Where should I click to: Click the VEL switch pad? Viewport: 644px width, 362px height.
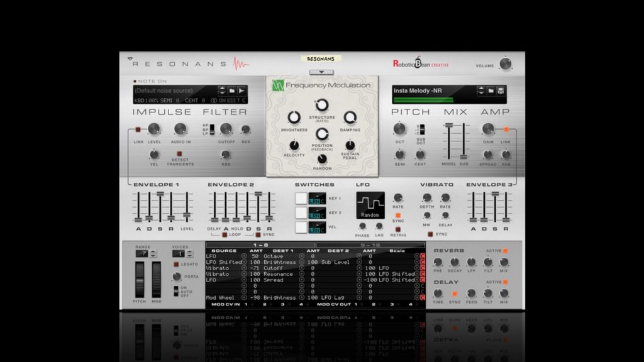pyautogui.click(x=301, y=228)
